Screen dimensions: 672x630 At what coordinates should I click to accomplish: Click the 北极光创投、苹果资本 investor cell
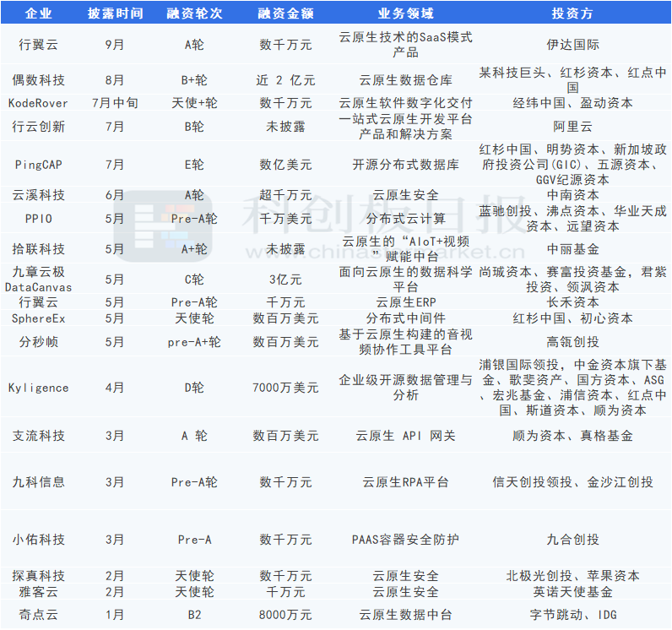572,576
